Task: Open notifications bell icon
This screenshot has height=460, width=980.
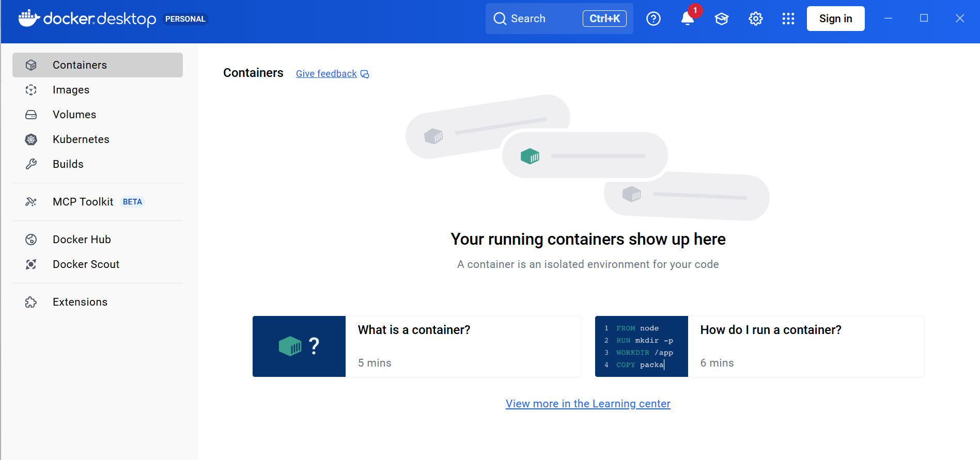Action: pyautogui.click(x=688, y=19)
